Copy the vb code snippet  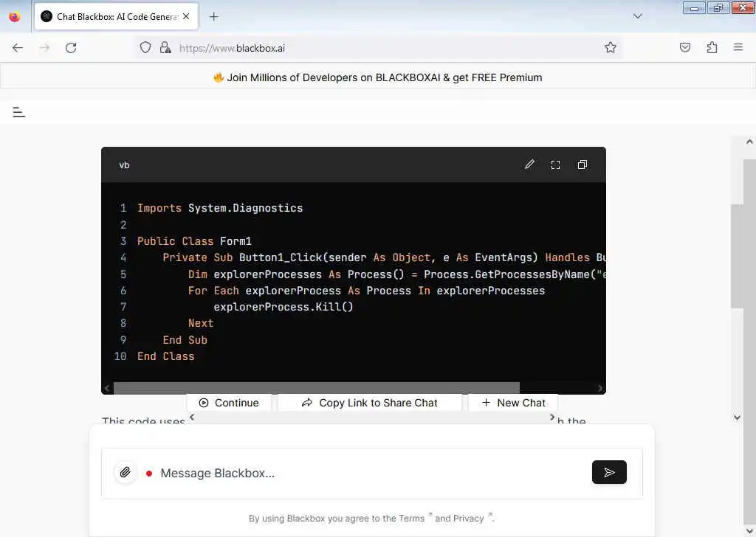pos(583,164)
